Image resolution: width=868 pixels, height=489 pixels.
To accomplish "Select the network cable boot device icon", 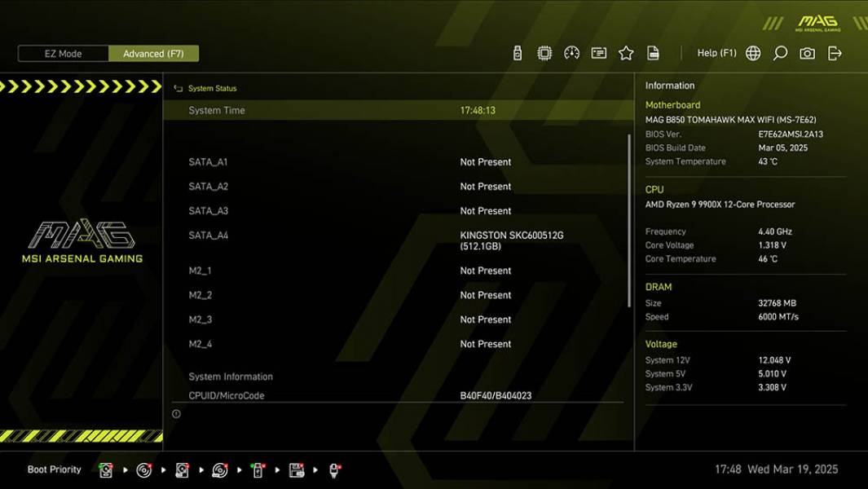I will point(334,470).
